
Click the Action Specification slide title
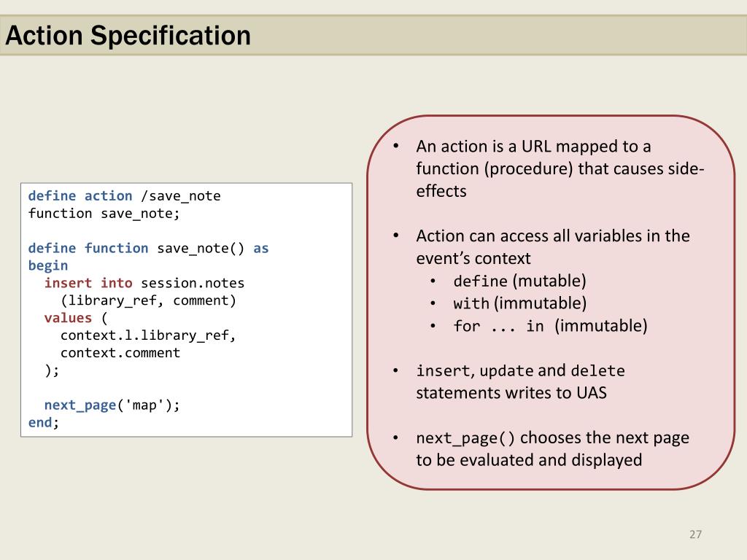click(128, 36)
